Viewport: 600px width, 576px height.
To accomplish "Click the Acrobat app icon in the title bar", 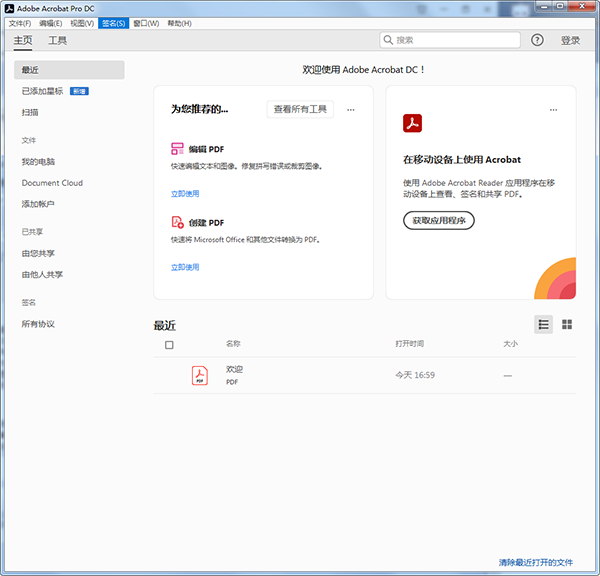I will (x=10, y=8).
